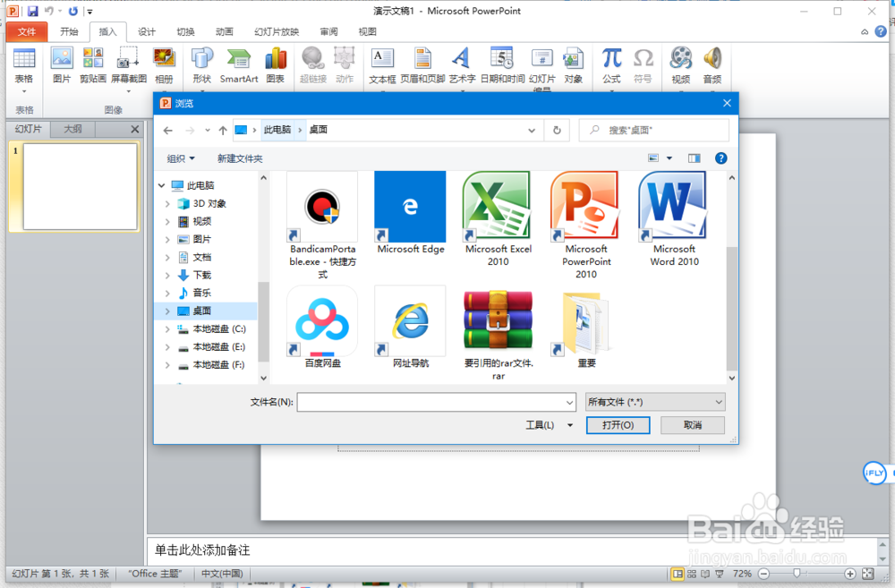Insert a 图表 chart

point(275,65)
